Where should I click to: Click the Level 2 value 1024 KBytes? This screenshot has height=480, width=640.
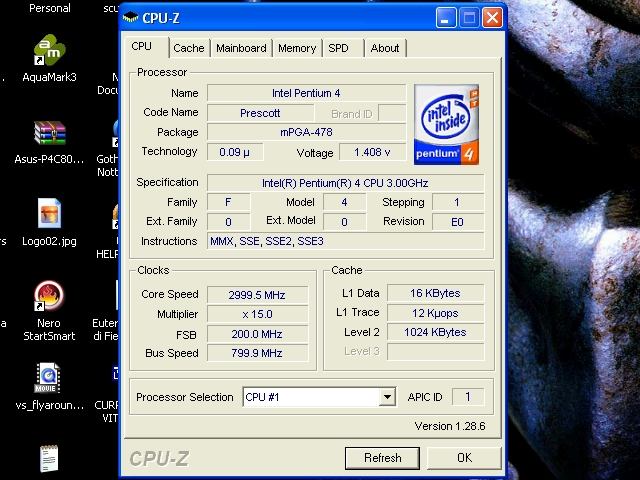(436, 332)
